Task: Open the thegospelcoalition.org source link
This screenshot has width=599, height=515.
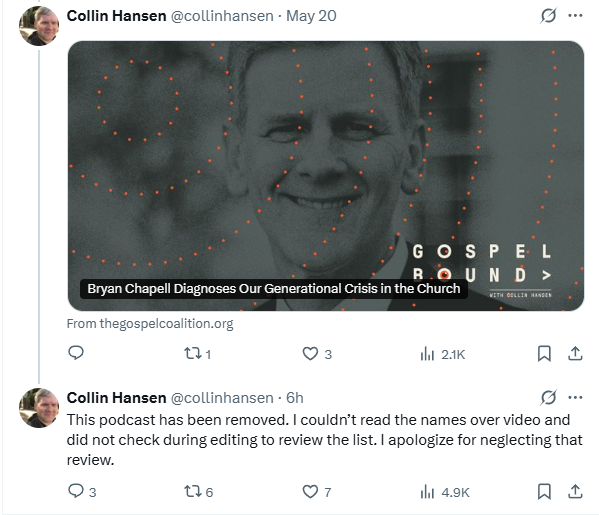Action: (x=150, y=324)
